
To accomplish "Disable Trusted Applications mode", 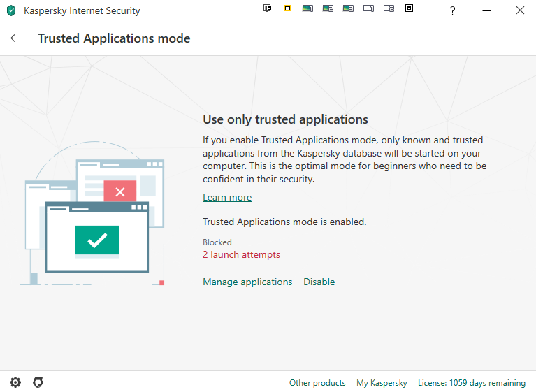I will (x=319, y=282).
